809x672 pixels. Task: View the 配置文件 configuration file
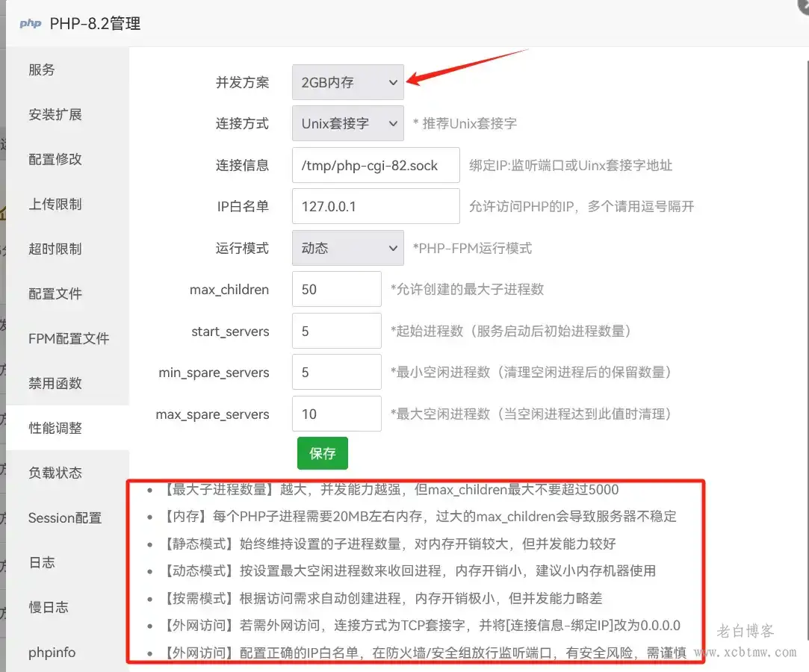click(55, 293)
